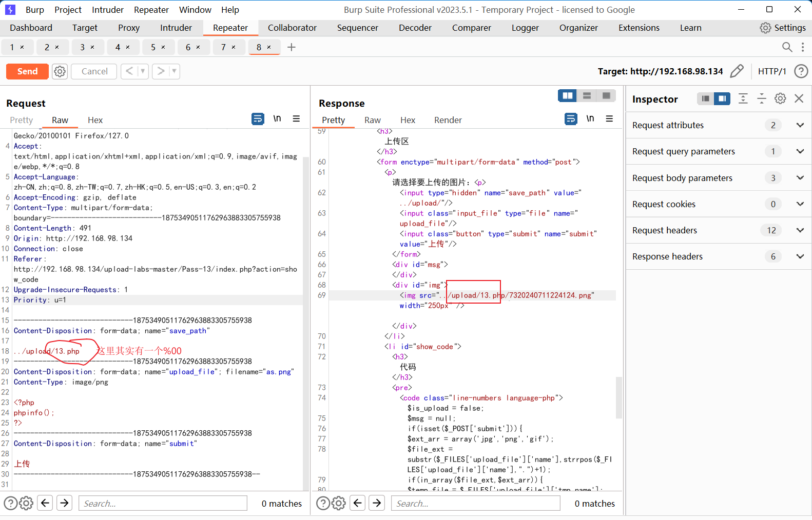The height and width of the screenshot is (520, 812).
Task: Switch response view to Raw
Action: point(373,120)
